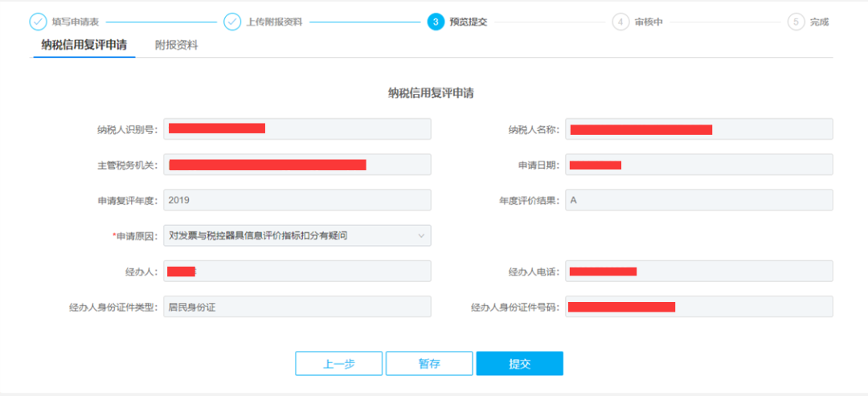Click the 纳税人名称 field

coord(699,129)
